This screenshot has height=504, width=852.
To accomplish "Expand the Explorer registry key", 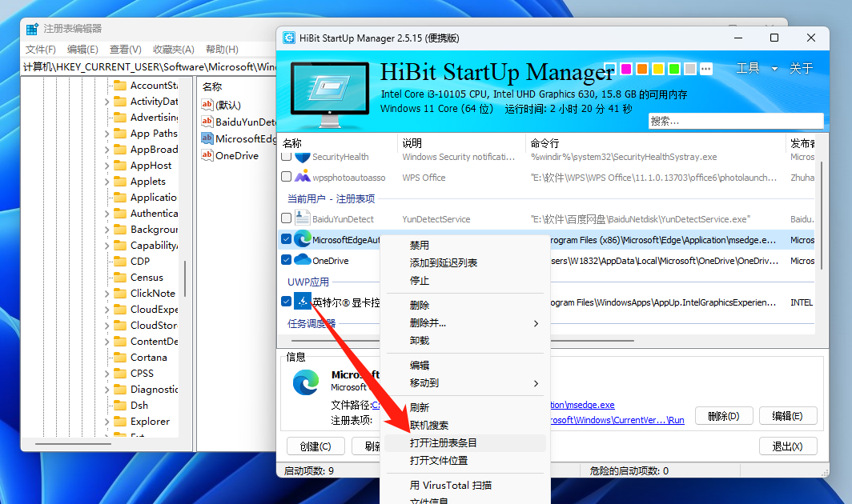I will [x=107, y=422].
